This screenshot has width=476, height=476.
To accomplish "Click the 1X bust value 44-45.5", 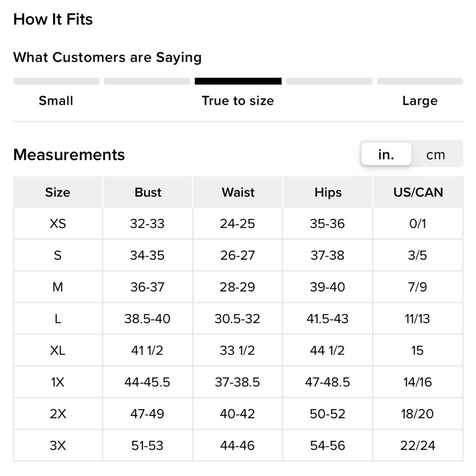I will [148, 382].
